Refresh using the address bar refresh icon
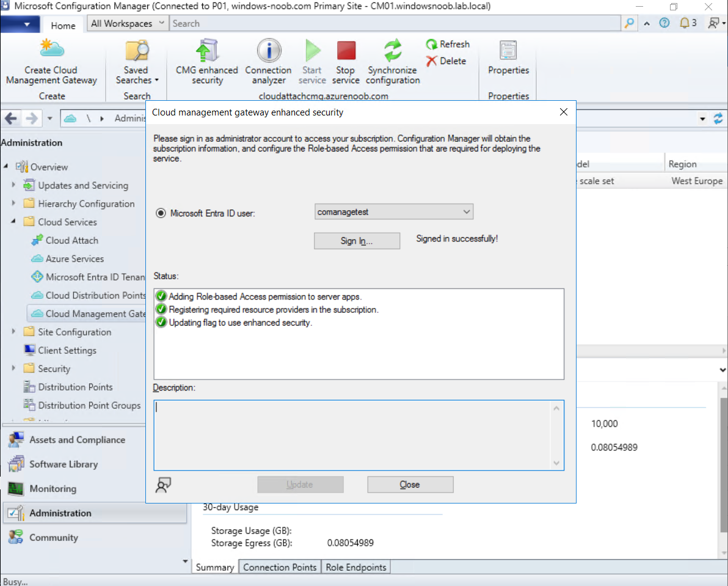This screenshot has width=728, height=586. (718, 119)
